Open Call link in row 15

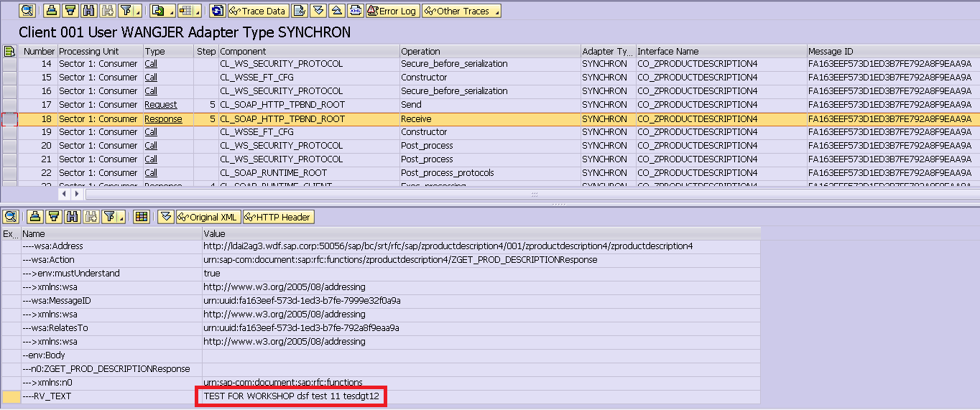[151, 78]
